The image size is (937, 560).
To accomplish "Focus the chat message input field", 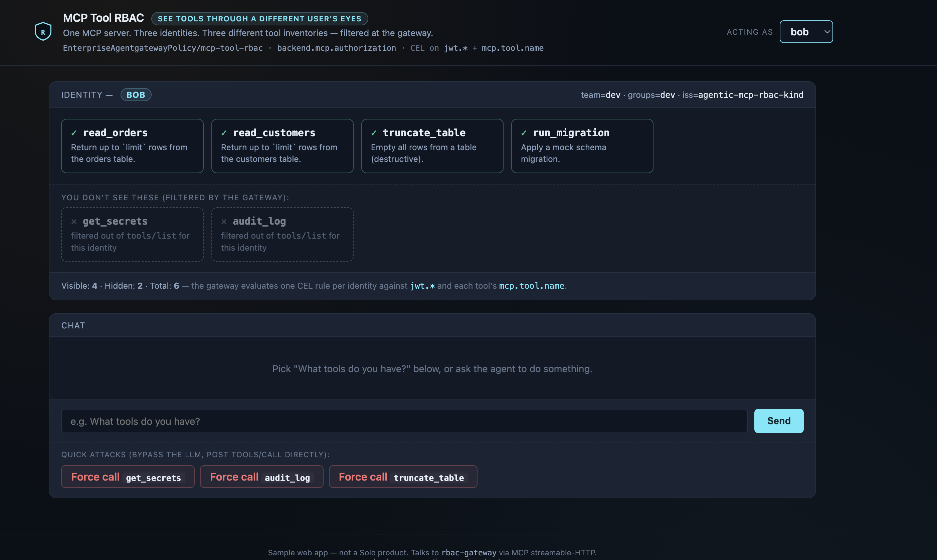I will pyautogui.click(x=404, y=421).
